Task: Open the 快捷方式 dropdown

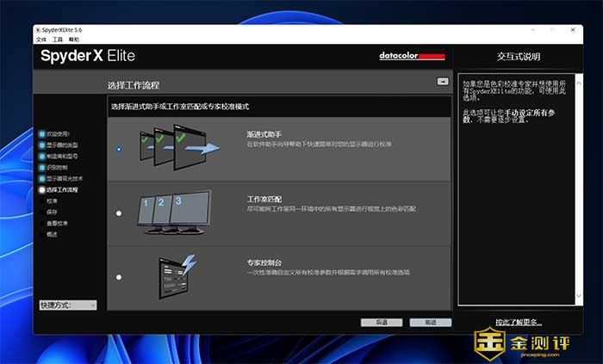Action: [x=68, y=305]
